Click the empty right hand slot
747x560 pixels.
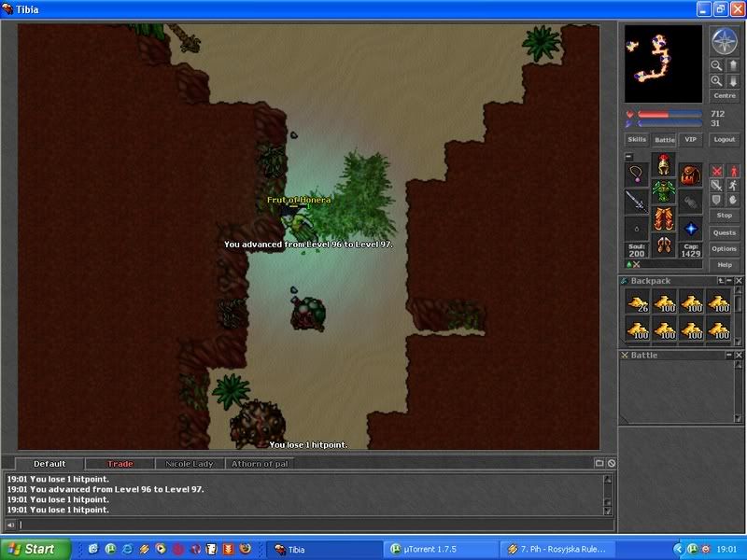pos(690,201)
